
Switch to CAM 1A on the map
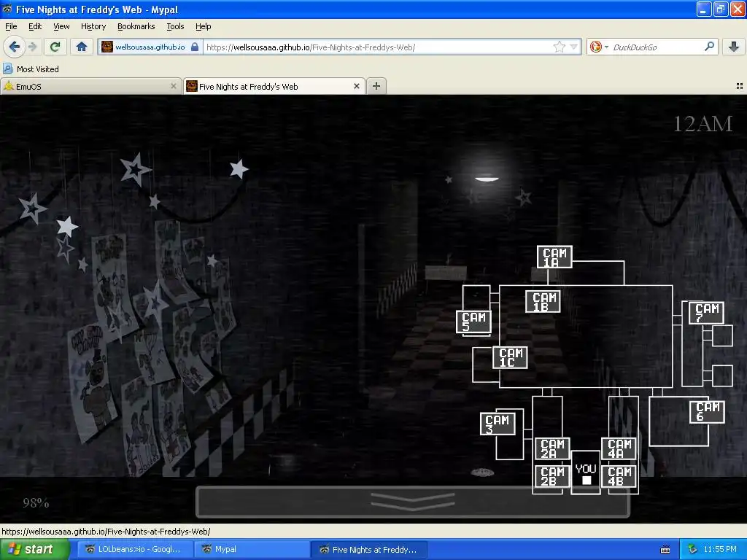click(x=554, y=257)
